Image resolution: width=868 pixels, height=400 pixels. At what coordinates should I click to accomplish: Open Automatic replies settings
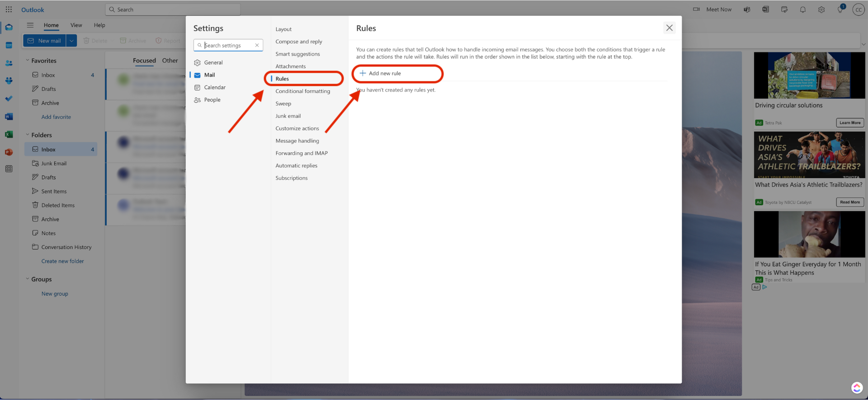[297, 166]
